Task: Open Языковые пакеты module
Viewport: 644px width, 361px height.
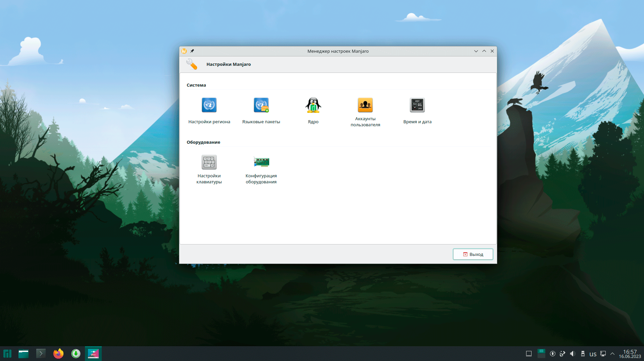Action: (x=261, y=110)
